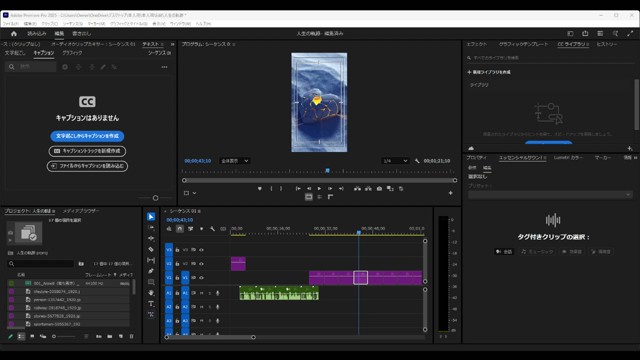Image resolution: width=640 pixels, height=360 pixels.
Task: Open timeline display settings wrench
Action: pyautogui.click(x=212, y=229)
